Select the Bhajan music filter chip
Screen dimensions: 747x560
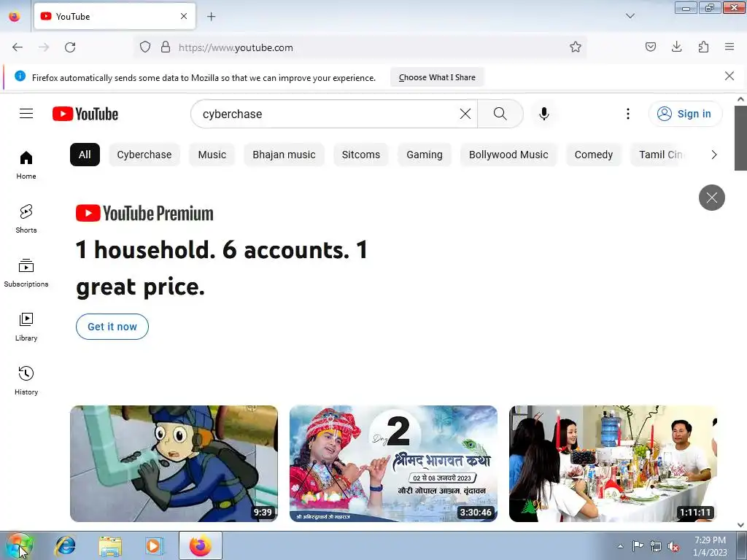point(284,155)
